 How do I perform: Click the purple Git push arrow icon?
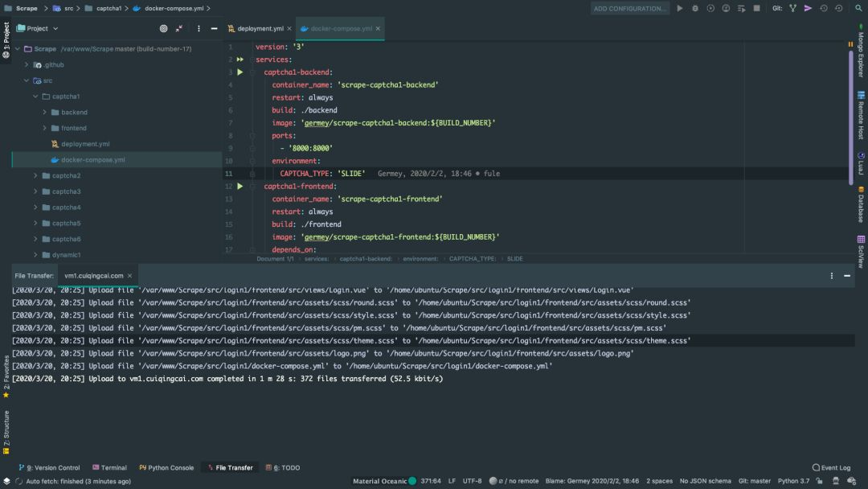pyautogui.click(x=808, y=8)
